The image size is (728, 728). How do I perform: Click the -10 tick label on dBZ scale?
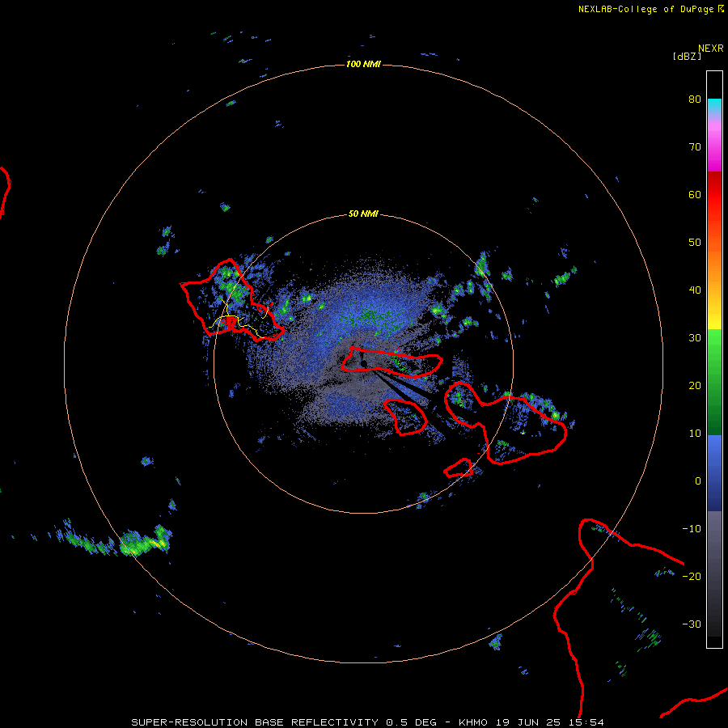coord(692,529)
